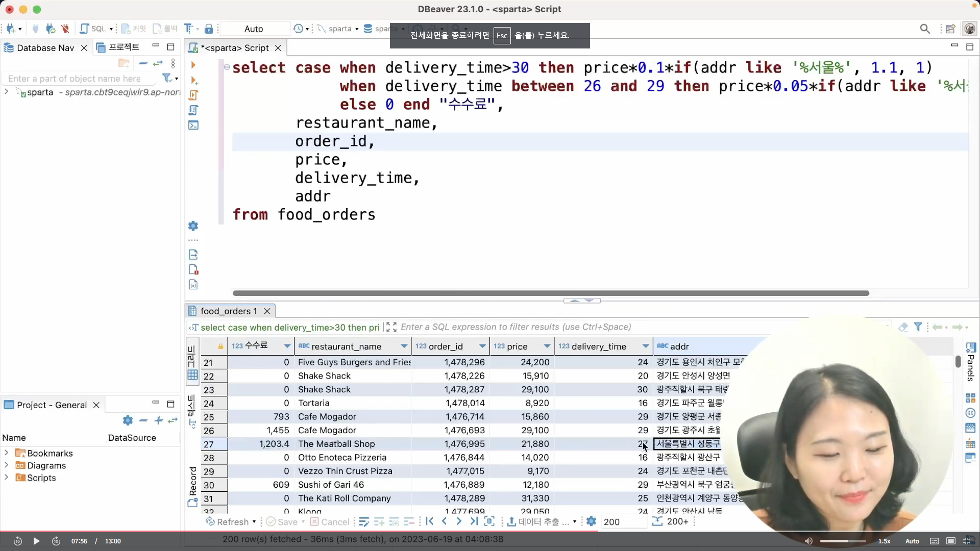
Task: Toggle theater mode in video player
Action: [951, 541]
